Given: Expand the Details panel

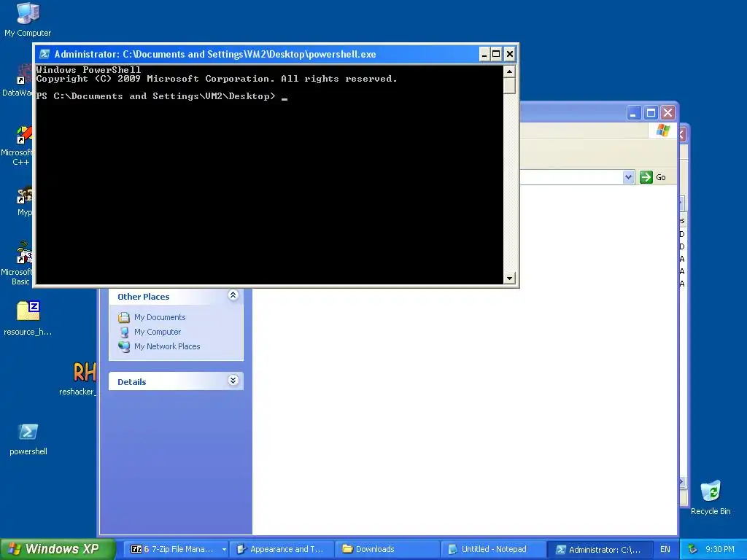Looking at the screenshot, I should 233,381.
